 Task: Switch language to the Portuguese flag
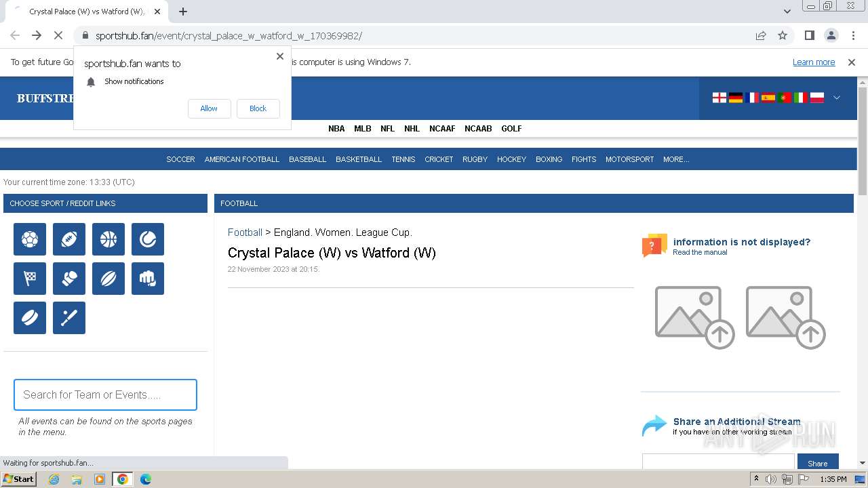(x=785, y=98)
